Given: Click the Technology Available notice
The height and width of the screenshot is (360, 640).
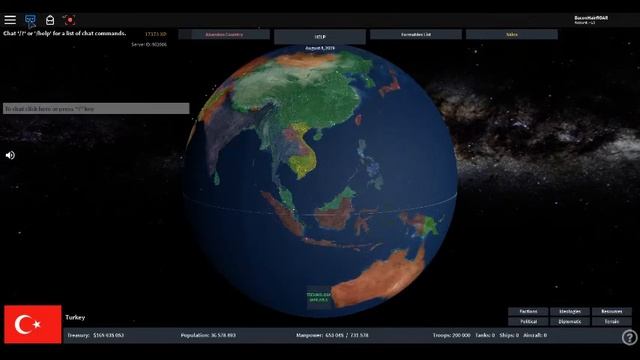Looking at the screenshot, I should tap(319, 297).
